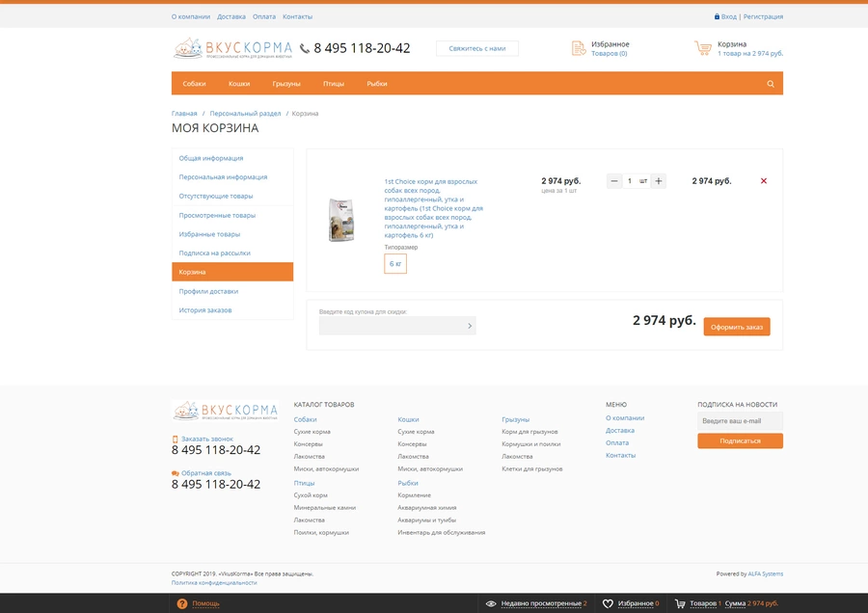Viewport: 868px width, 613px height.
Task: Increase quantity with the plus button
Action: point(658,181)
